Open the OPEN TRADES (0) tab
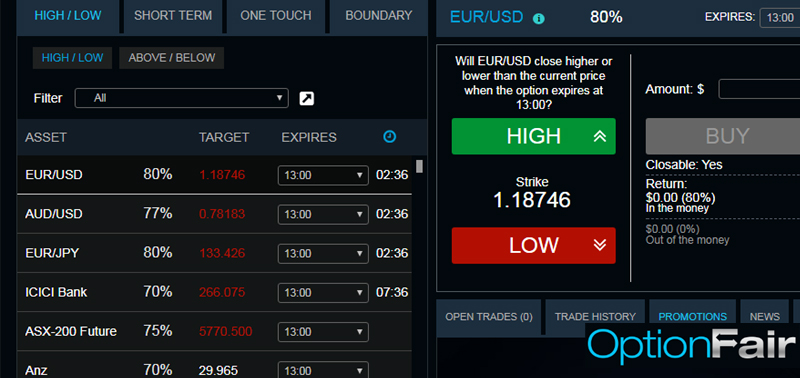Image resolution: width=800 pixels, height=378 pixels. coord(489,317)
